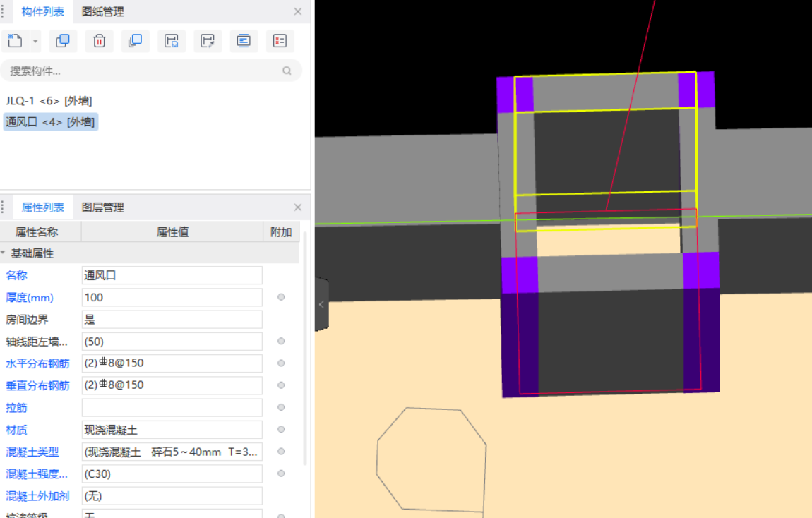The width and height of the screenshot is (812, 518).
Task: Click the 附加 column header
Action: [281, 232]
